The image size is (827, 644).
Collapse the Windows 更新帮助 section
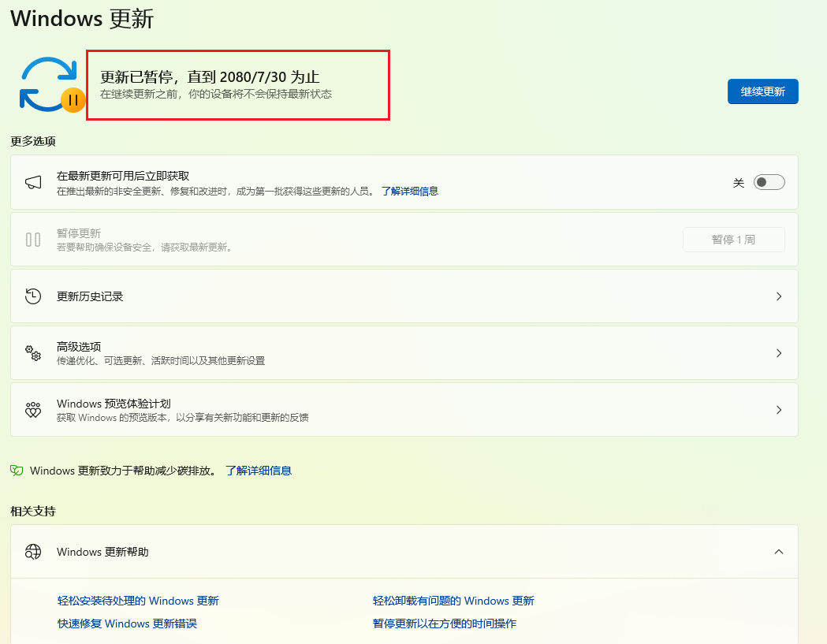[x=779, y=552]
